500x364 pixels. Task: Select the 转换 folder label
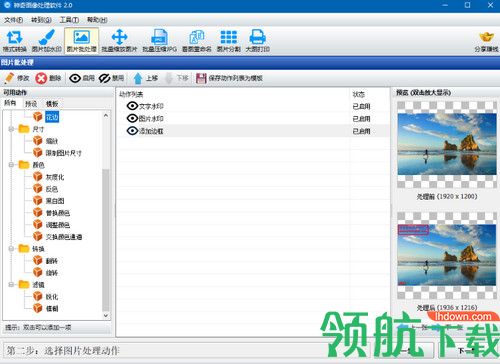[x=38, y=249]
